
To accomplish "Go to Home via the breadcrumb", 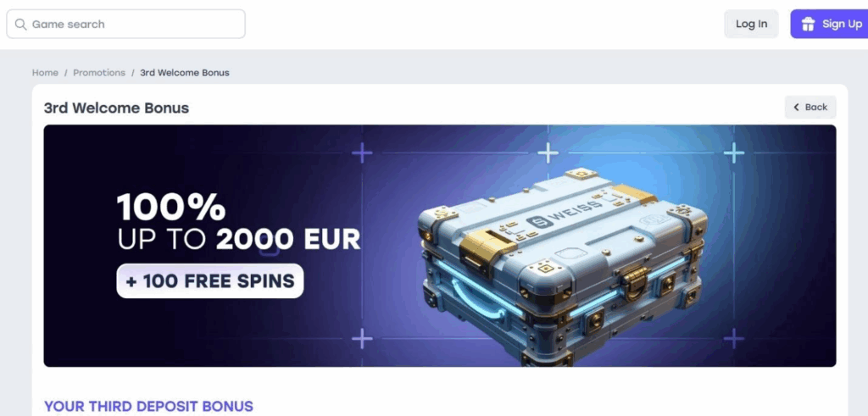I will tap(45, 73).
